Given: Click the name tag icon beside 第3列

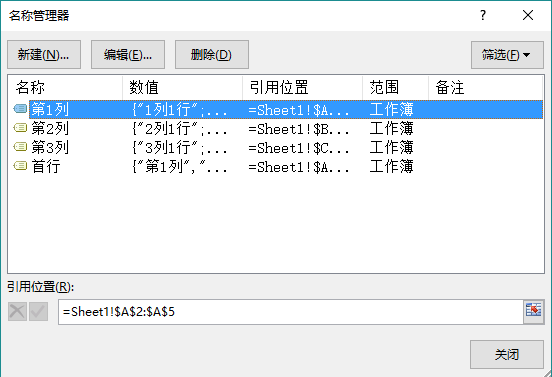Looking at the screenshot, I should click(20, 147).
